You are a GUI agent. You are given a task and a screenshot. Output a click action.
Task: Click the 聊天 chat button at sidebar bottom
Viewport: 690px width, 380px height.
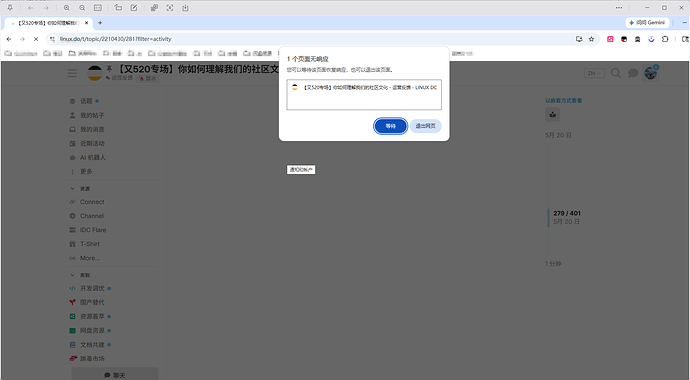[114, 375]
